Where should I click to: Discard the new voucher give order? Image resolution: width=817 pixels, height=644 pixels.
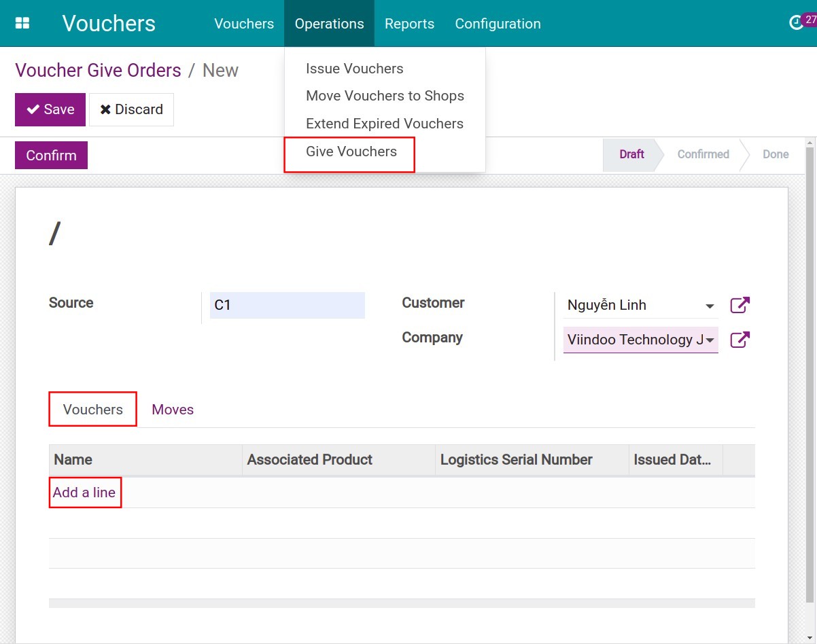point(131,109)
